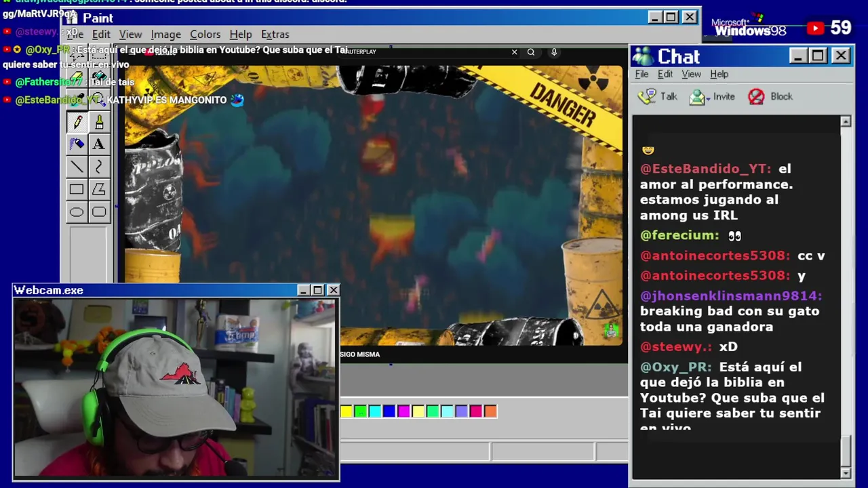Pick the periwinkle purple color swatch
Image resolution: width=868 pixels, height=488 pixels.
(x=461, y=411)
